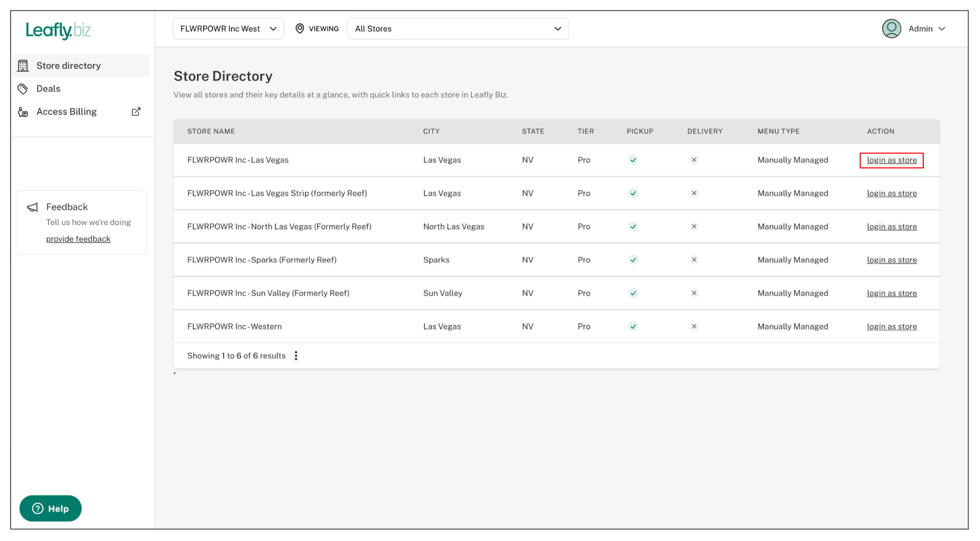Open the All Stores dropdown
Viewport: 980px width, 541px height.
458,29
